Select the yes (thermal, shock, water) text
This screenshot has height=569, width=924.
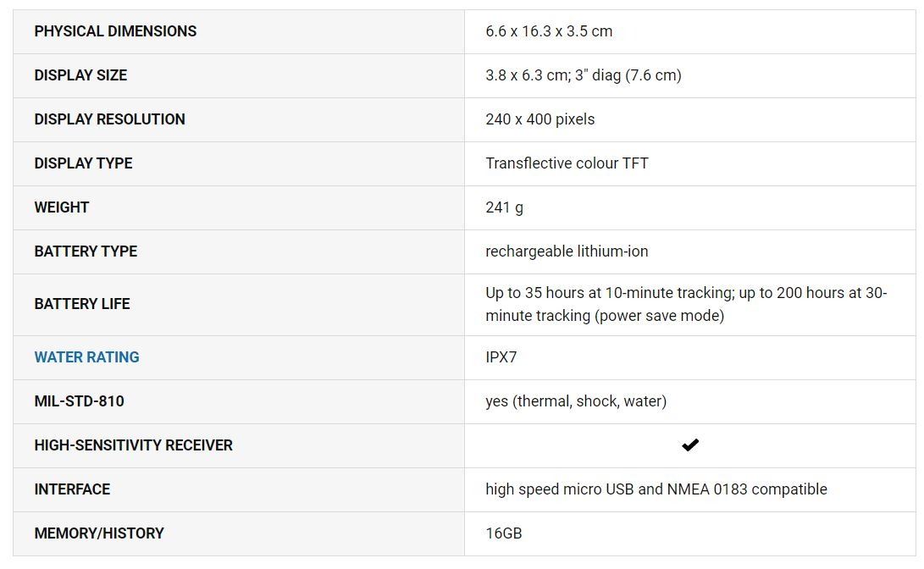[576, 401]
